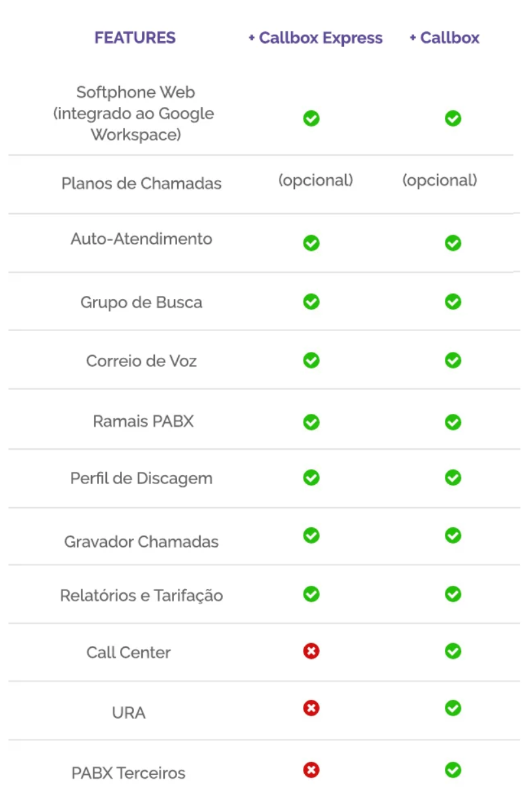525x812 pixels.
Task: Click the Perfil de Discagem label
Action: [x=141, y=478]
